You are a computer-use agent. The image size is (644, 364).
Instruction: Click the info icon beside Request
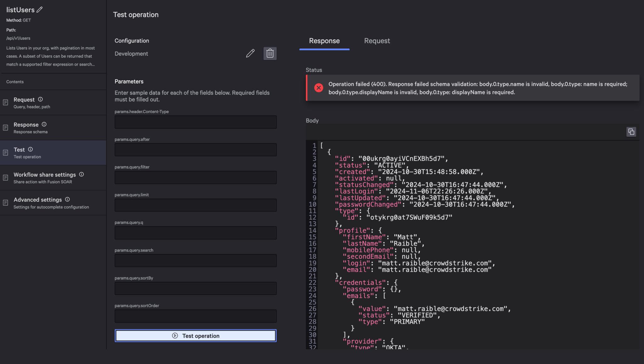pos(40,99)
